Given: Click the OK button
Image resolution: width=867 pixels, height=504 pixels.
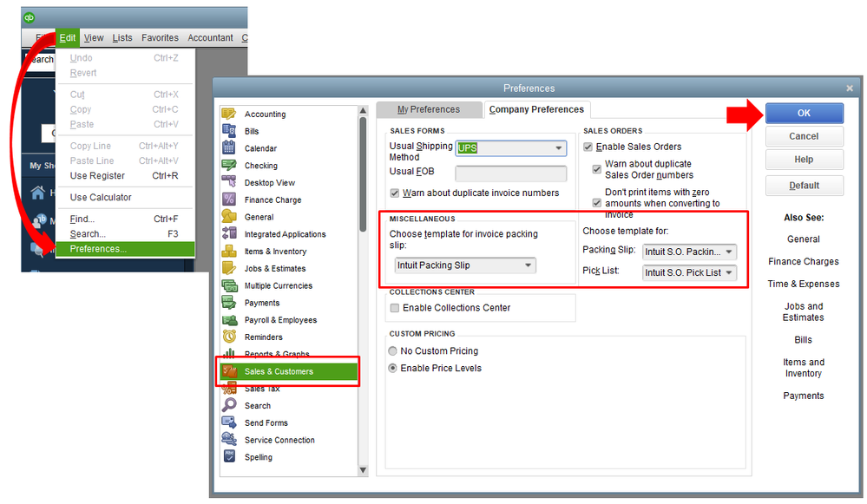Looking at the screenshot, I should click(804, 113).
